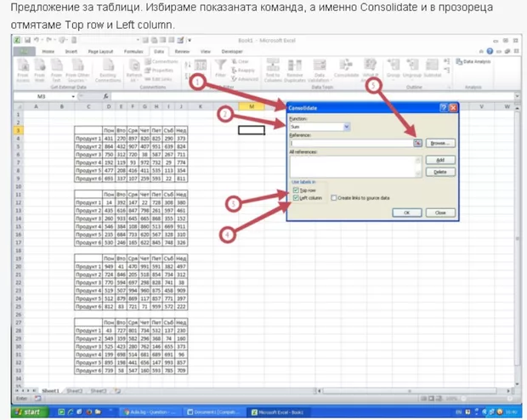Select column M header
This screenshot has height=420, width=527.
click(x=252, y=106)
